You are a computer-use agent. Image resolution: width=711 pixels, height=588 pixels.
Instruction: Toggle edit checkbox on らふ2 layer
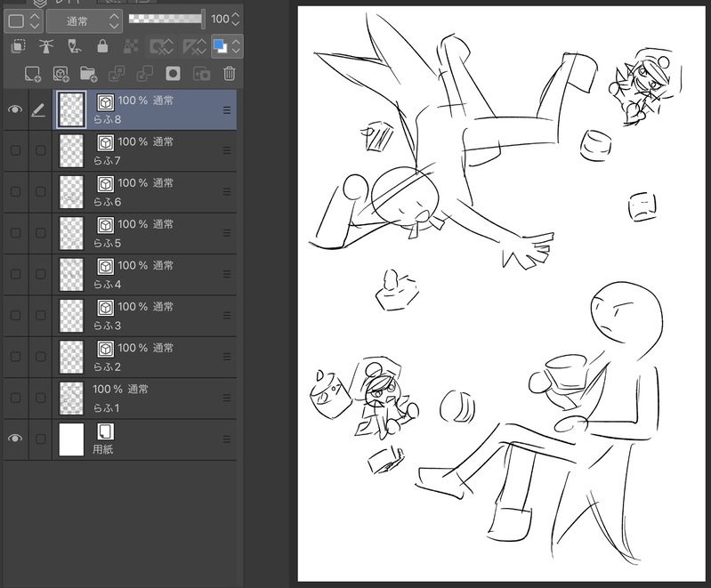click(x=41, y=357)
